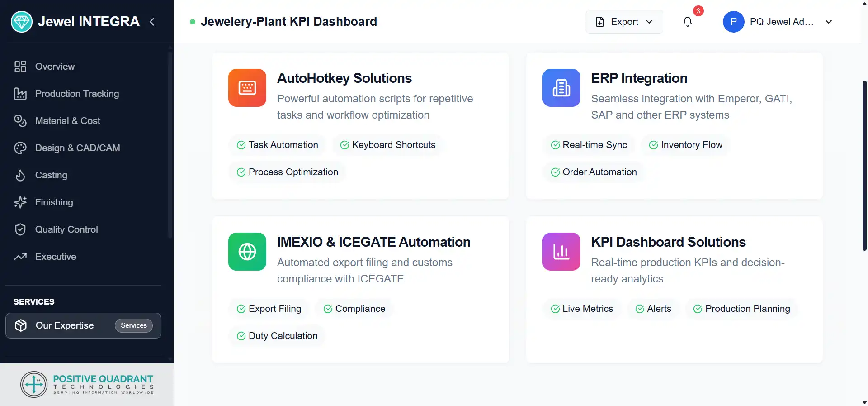Click the Services badge
Screen dimensions: 868x406
click(134, 325)
